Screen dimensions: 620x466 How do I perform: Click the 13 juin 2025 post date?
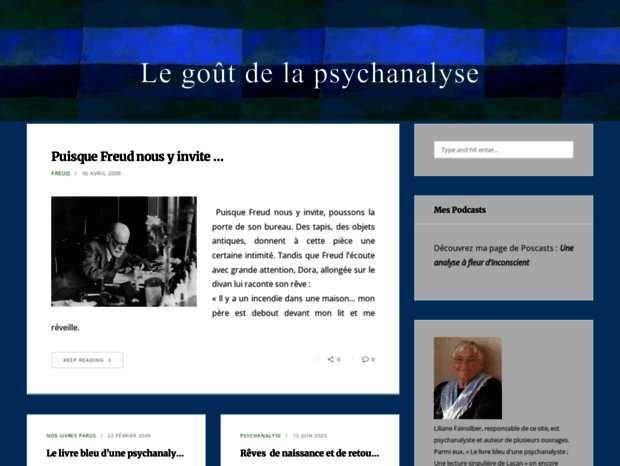310,435
